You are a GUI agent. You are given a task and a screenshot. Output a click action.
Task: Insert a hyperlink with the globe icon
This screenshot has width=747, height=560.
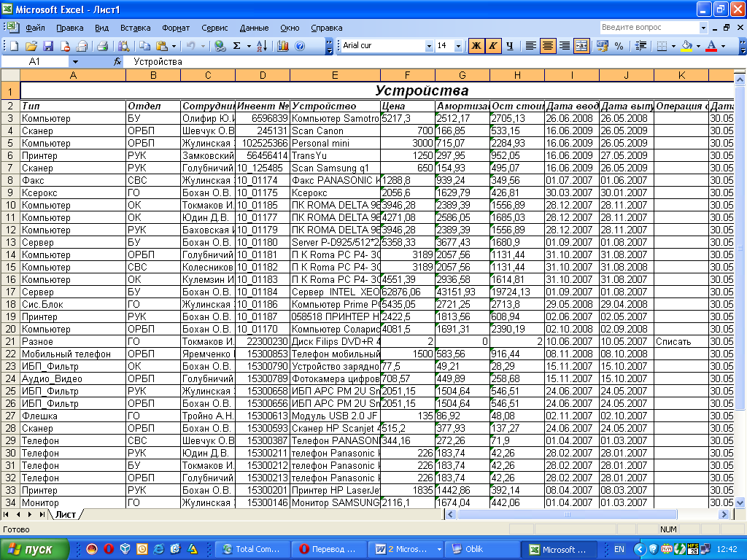point(220,46)
